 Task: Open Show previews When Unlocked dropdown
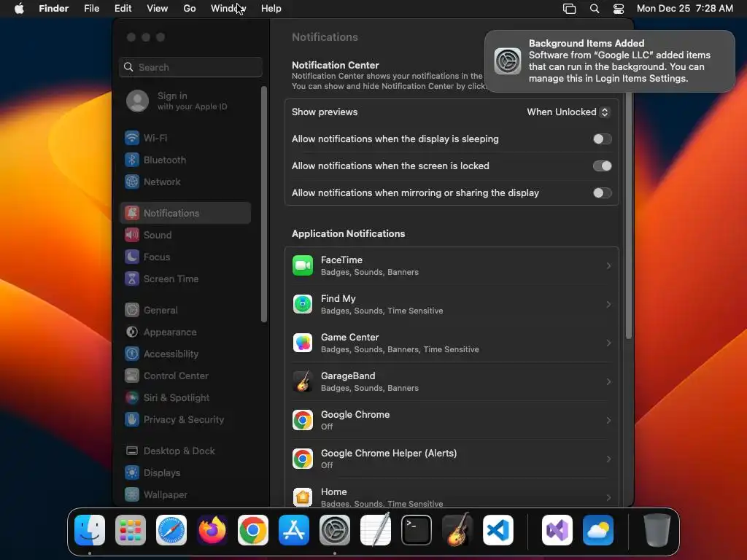point(568,112)
